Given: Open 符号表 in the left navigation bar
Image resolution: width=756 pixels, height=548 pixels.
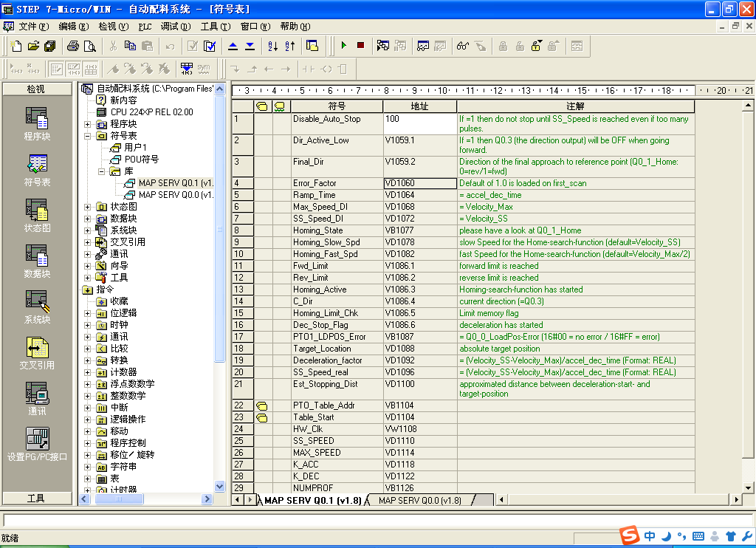Looking at the screenshot, I should click(x=37, y=170).
